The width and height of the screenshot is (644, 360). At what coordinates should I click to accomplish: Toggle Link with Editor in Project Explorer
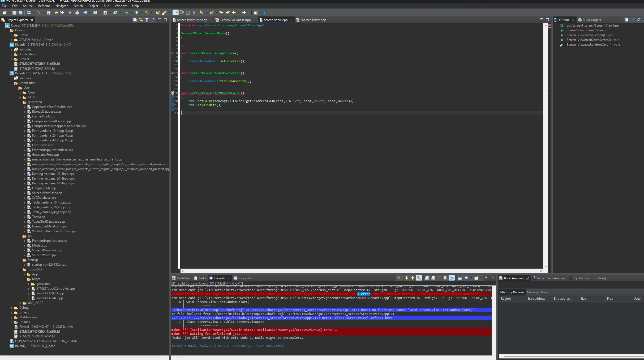pyautogui.click(x=141, y=20)
